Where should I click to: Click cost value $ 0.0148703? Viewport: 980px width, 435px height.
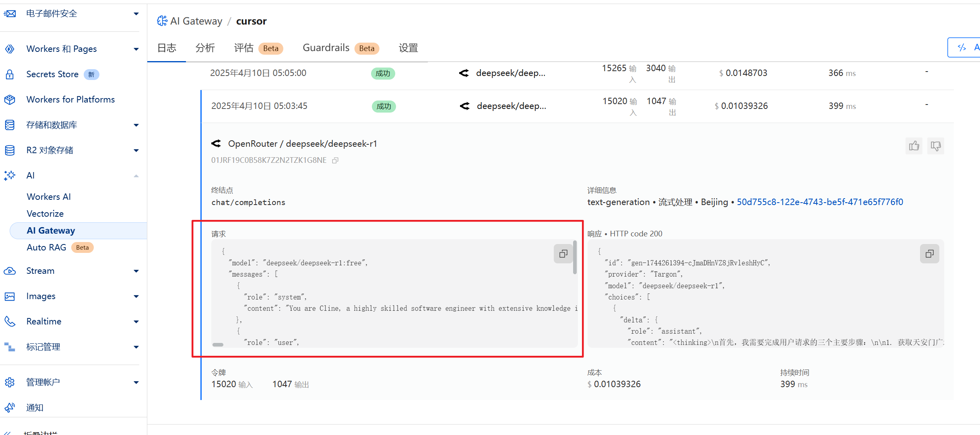pyautogui.click(x=743, y=73)
